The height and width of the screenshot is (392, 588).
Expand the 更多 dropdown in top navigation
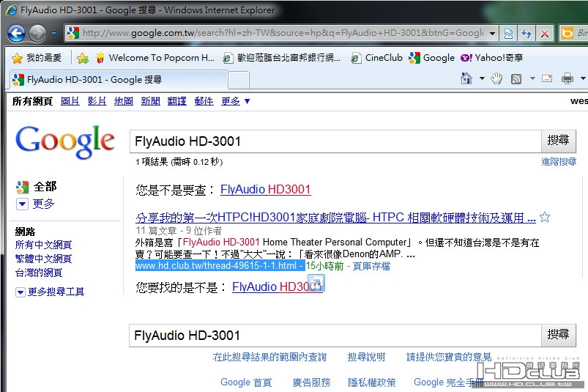[236, 101]
